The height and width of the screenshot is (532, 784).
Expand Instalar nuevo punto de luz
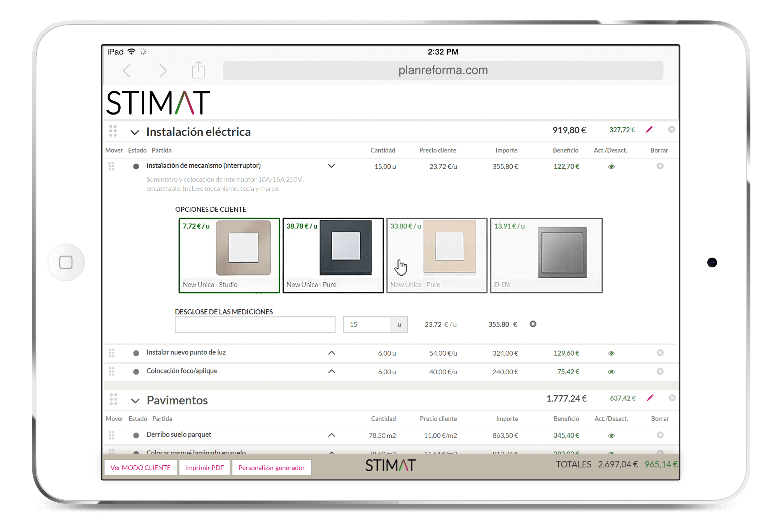click(x=332, y=353)
